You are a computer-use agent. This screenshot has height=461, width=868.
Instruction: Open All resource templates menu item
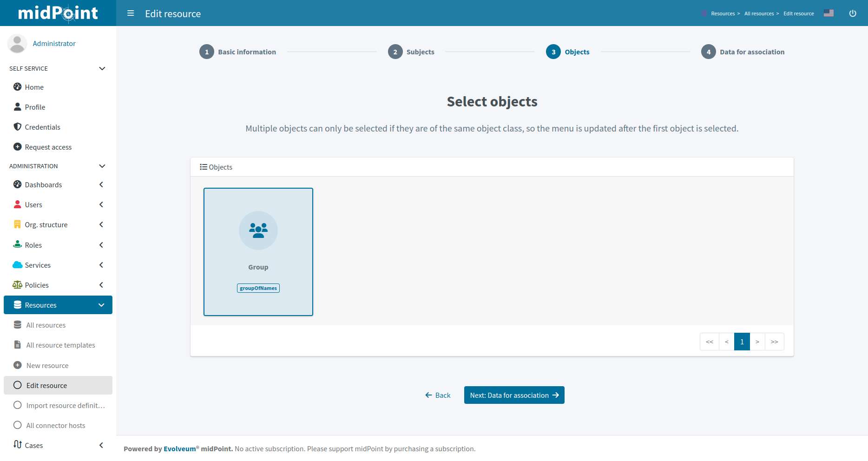tap(60, 345)
